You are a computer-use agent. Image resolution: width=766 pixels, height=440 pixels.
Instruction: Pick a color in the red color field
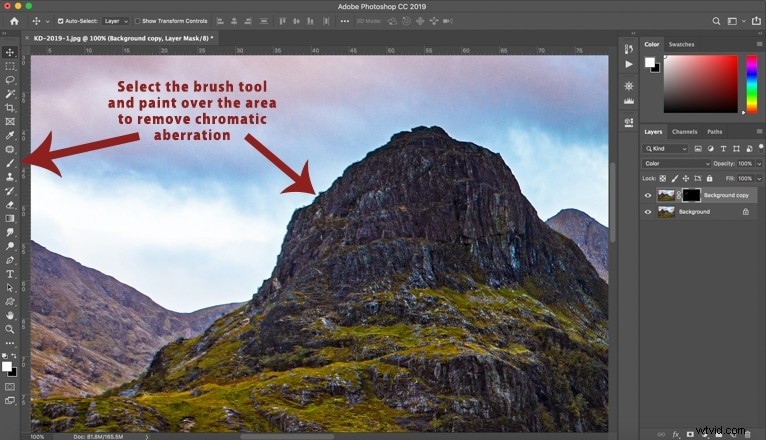(x=701, y=84)
